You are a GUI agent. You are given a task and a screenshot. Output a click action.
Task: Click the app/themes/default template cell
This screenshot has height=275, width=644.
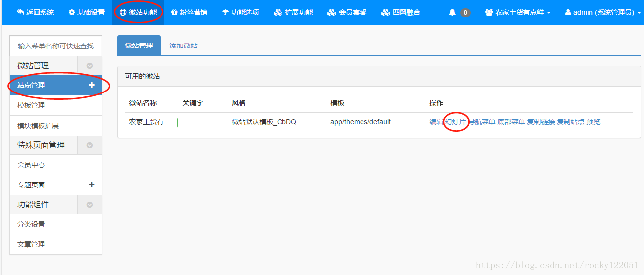point(361,122)
